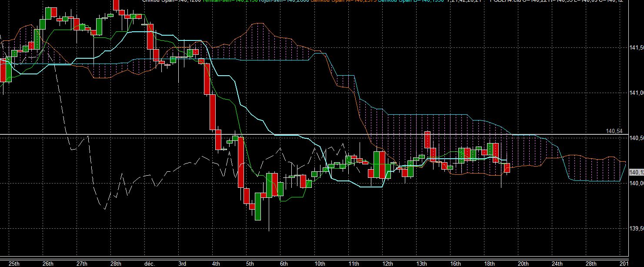Screen dimensions: 644x267
Task: Click the 140,5 price scale label
Action: 637,138
